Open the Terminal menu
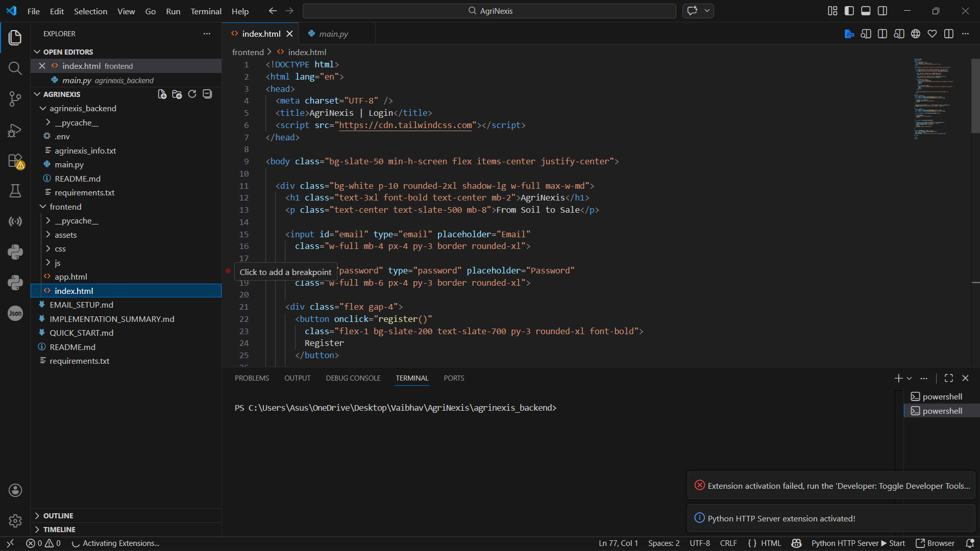Viewport: 980px width, 551px height. [206, 11]
